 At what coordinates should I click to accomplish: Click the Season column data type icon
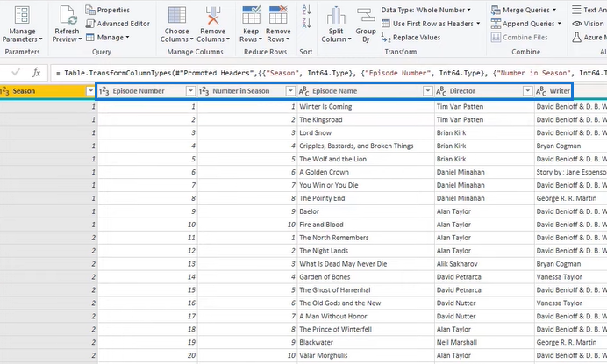click(x=4, y=91)
